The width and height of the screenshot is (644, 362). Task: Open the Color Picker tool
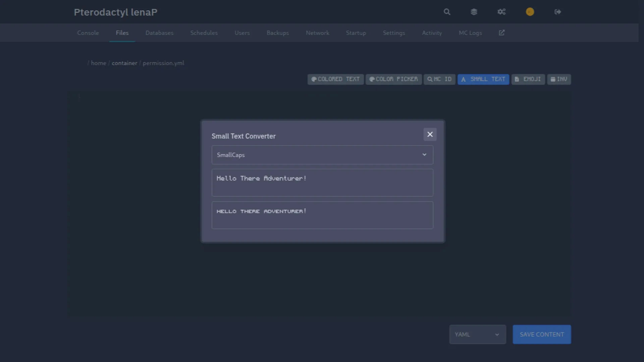pos(393,79)
